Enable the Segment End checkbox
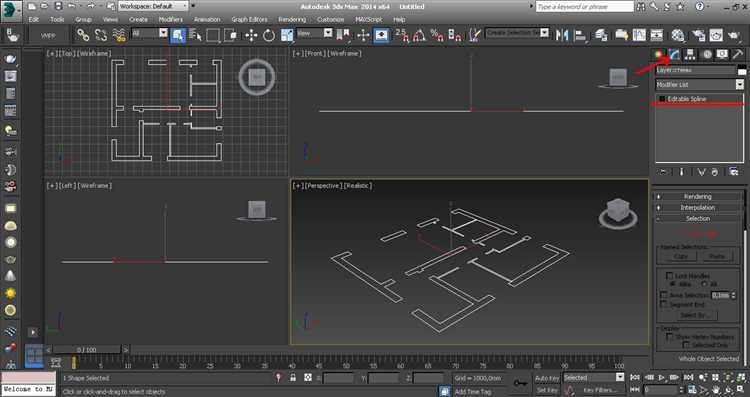The height and width of the screenshot is (397, 750). click(663, 304)
